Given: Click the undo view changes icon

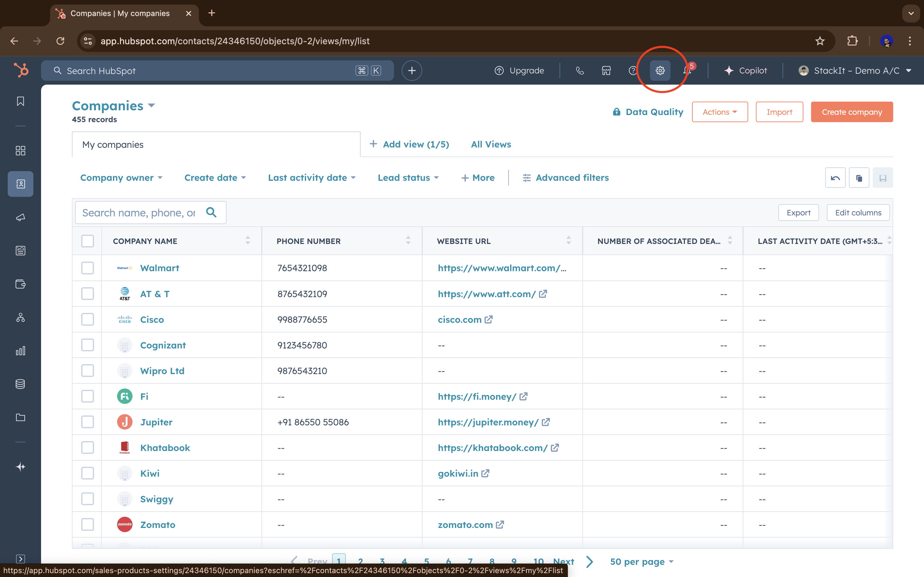Looking at the screenshot, I should tap(835, 178).
